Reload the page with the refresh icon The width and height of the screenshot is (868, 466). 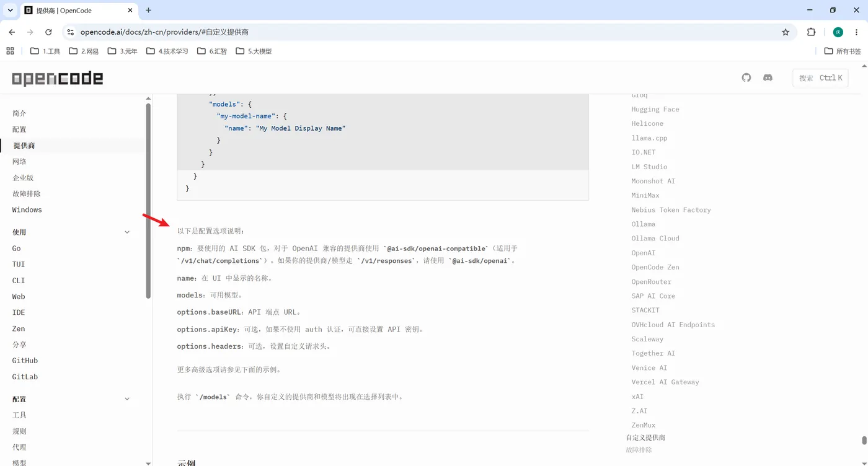tap(48, 32)
